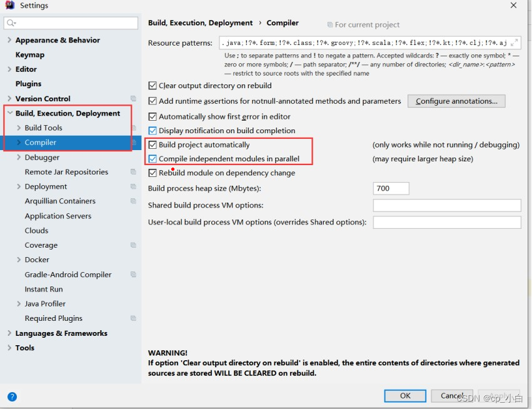Click the project-level icon beside Required Plugins
532x409 pixels.
pyautogui.click(x=133, y=318)
